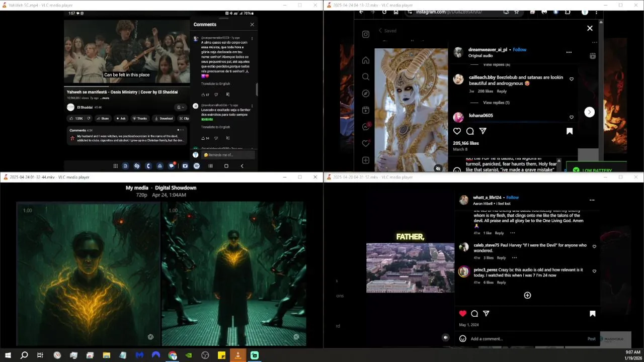Toggle saved bookmark on dreamweaver_ai_pl post
This screenshot has width=644, height=362.
tap(570, 131)
